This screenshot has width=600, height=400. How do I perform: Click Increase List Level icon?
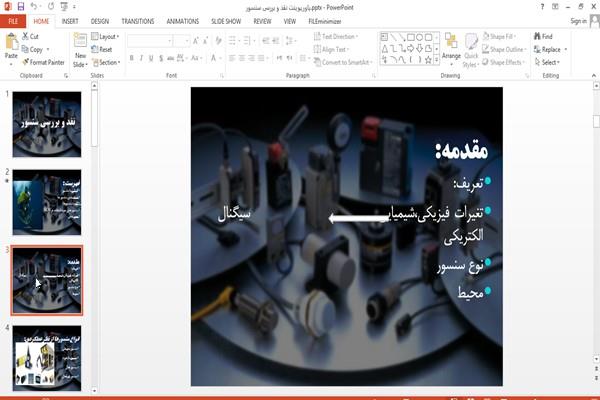click(276, 41)
